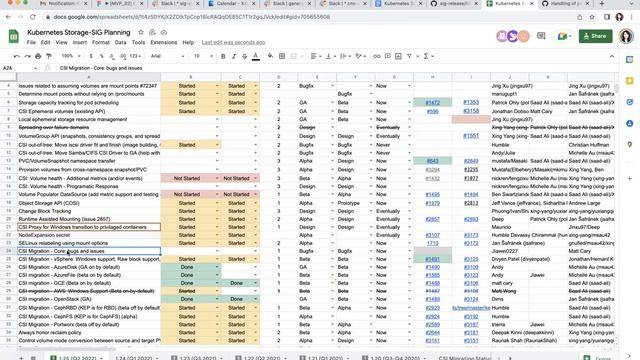Click the formula bar with 'CSI Migration - Core'
Viewport: 640px width, 360px height.
click(335, 68)
